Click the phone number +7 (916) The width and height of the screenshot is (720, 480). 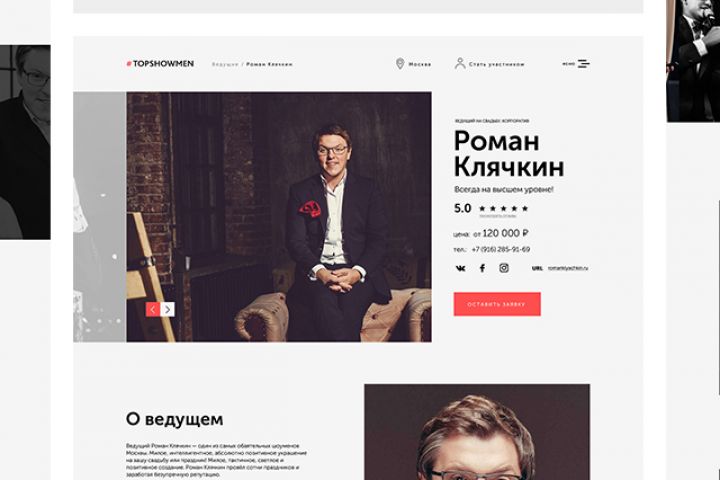point(501,249)
